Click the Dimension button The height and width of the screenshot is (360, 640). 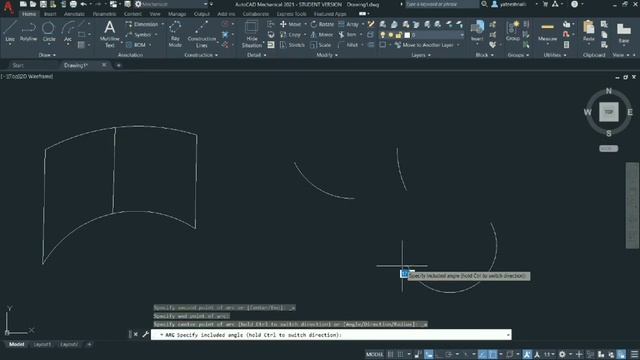tap(142, 24)
